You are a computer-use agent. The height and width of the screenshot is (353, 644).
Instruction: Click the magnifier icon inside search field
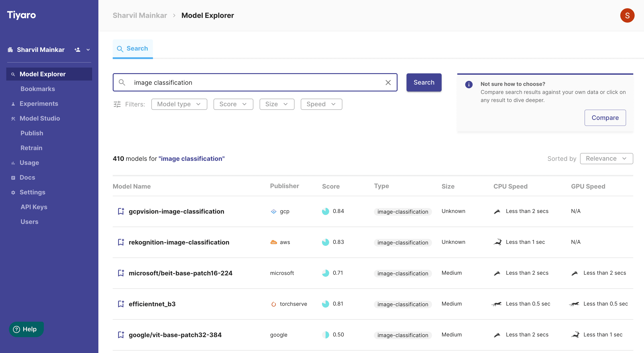tap(122, 82)
